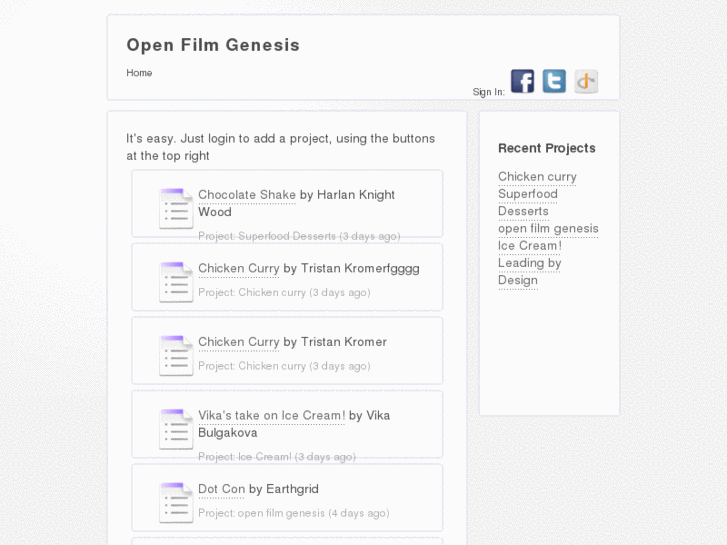727x545 pixels.
Task: Click 'Project: open film genesis (4 days ago)' text
Action: (x=293, y=513)
